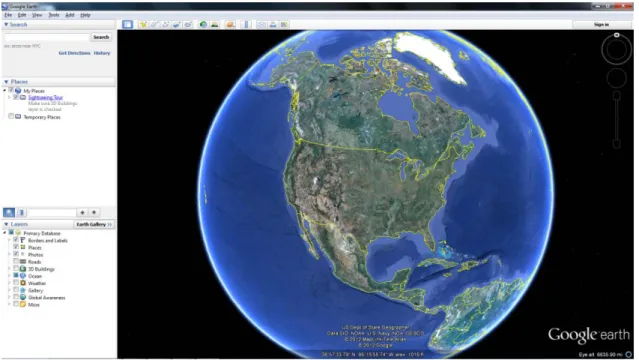
Task: Open the planets switcher icon
Action: point(230,24)
